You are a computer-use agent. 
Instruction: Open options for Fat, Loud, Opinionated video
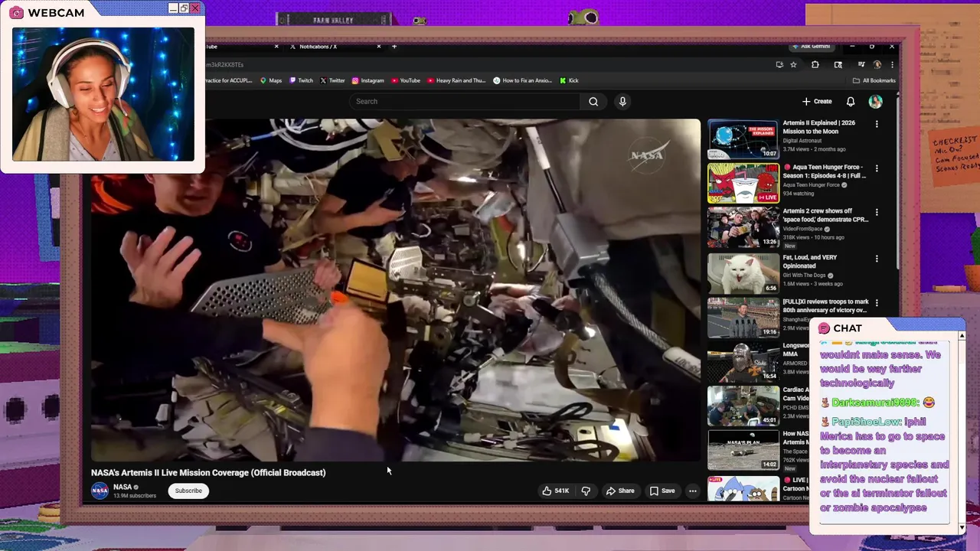(877, 259)
